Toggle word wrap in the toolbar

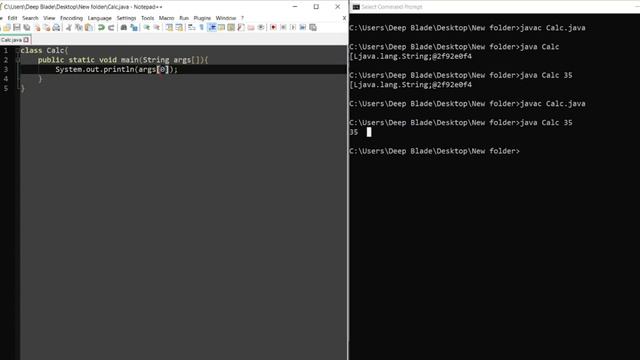coord(191,27)
